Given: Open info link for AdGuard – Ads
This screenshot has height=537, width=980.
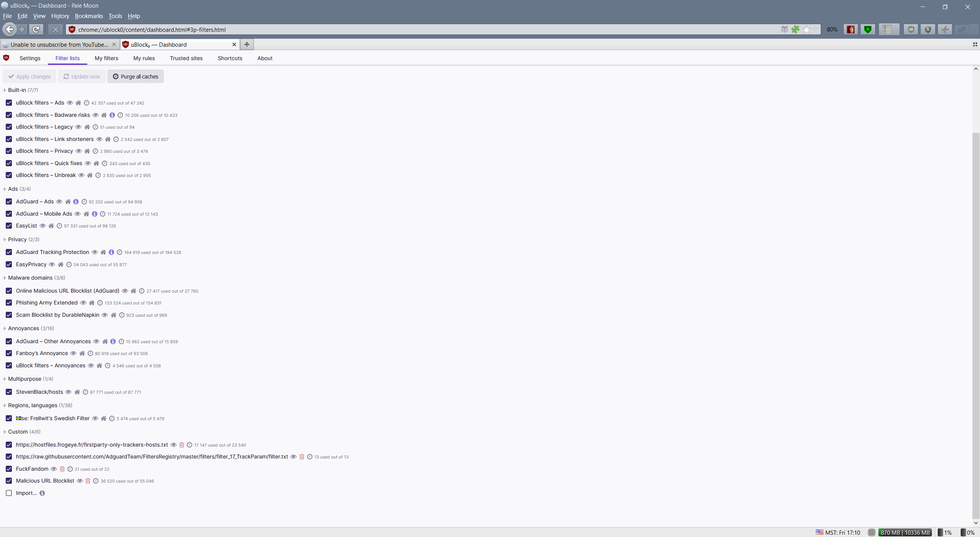Looking at the screenshot, I should coord(76,202).
